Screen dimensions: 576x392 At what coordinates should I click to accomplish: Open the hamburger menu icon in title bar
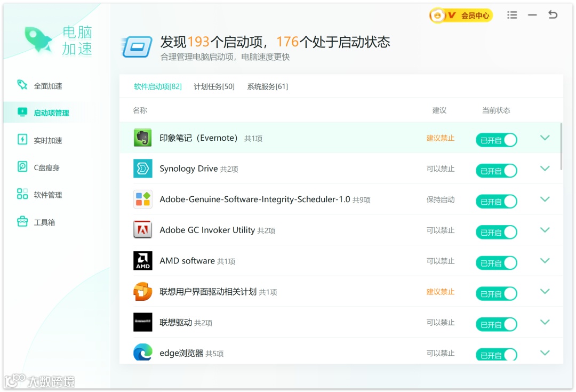(x=511, y=15)
